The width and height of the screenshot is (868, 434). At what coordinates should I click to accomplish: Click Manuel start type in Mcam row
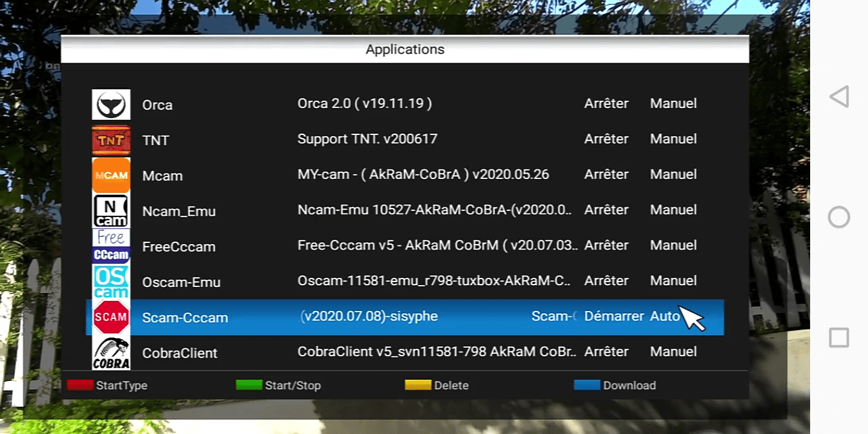click(673, 175)
